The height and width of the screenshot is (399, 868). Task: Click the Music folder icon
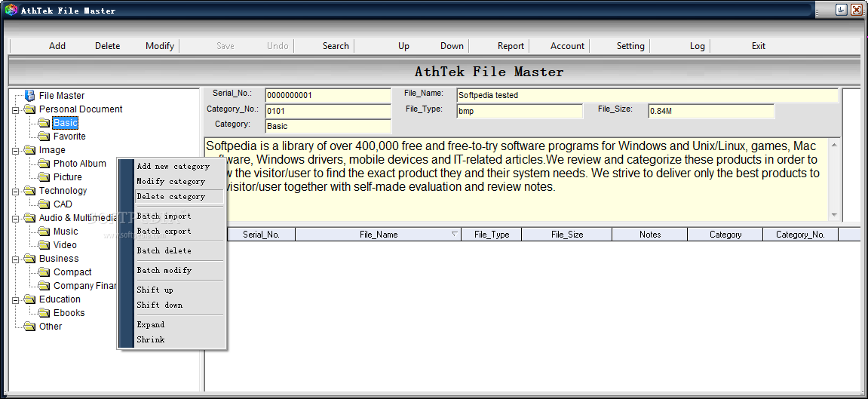pos(44,232)
